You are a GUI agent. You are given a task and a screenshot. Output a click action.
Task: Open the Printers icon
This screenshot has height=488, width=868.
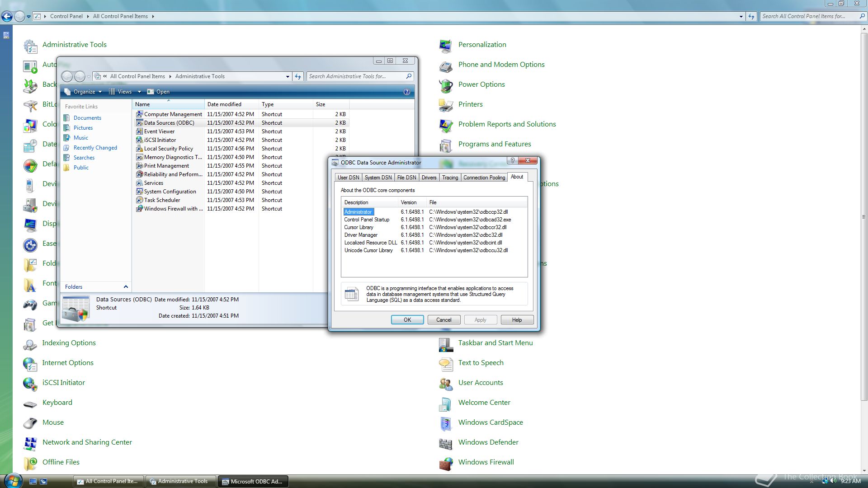coord(446,105)
